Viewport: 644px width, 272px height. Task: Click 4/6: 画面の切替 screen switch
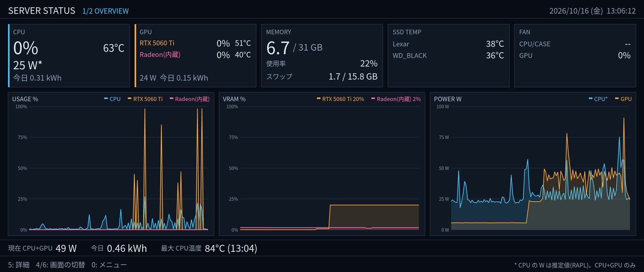(60, 265)
